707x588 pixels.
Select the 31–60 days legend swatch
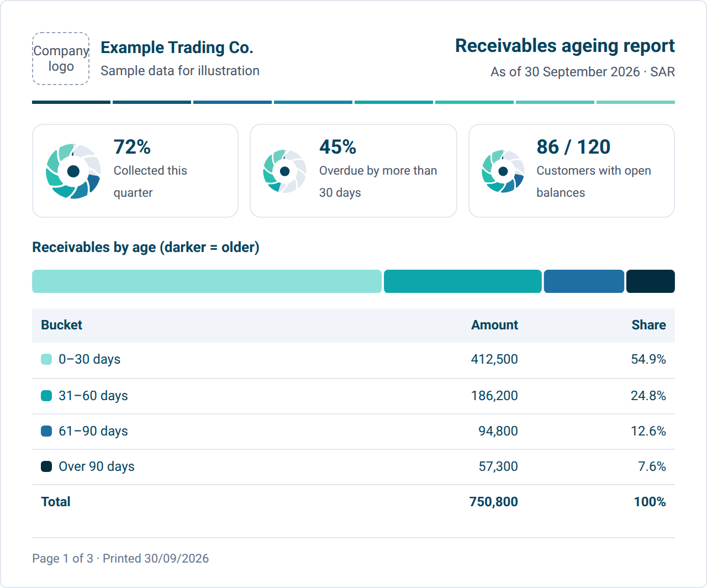click(46, 396)
